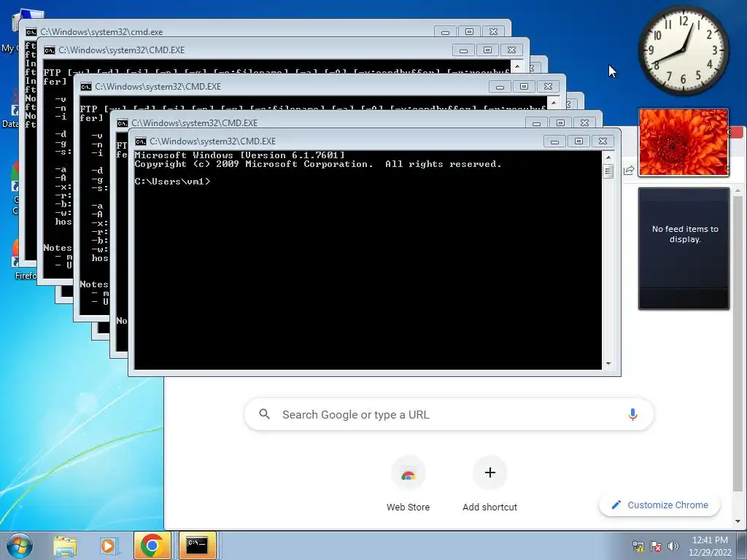
Task: Click the Chrome page scrollbar down arrow
Action: pos(738,521)
